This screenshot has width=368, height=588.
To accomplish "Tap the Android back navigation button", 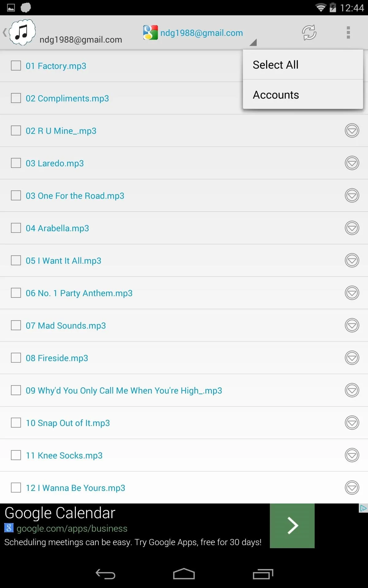I will (105, 574).
